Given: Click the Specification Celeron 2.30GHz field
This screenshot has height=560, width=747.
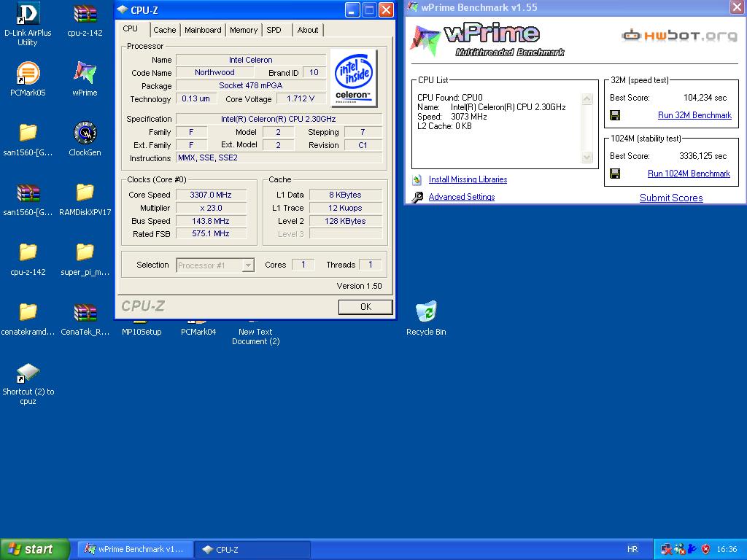Looking at the screenshot, I should pos(279,119).
